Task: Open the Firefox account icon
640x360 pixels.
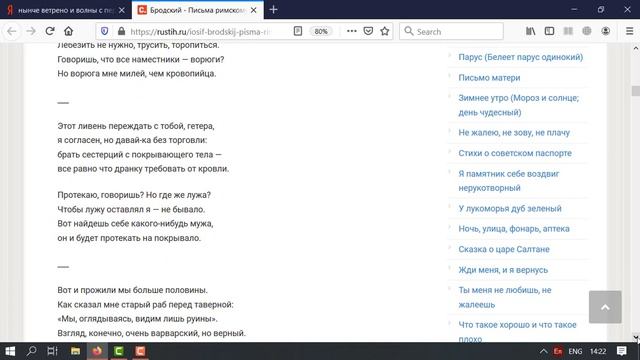Action: point(606,31)
